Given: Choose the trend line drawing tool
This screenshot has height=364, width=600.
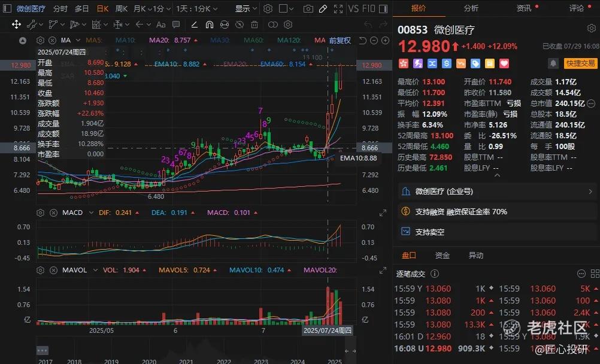Looking at the screenshot, I should 32,25.
